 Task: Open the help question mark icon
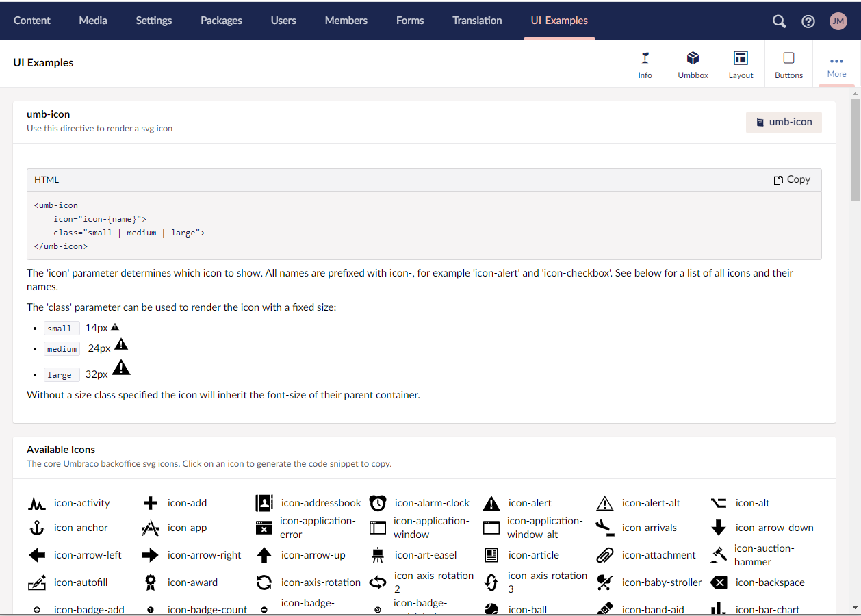(808, 21)
